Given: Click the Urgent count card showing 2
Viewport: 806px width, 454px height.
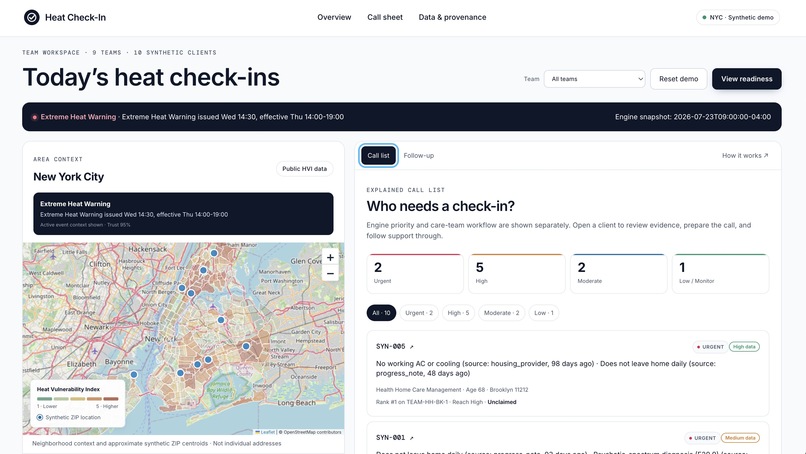Looking at the screenshot, I should click(x=415, y=274).
